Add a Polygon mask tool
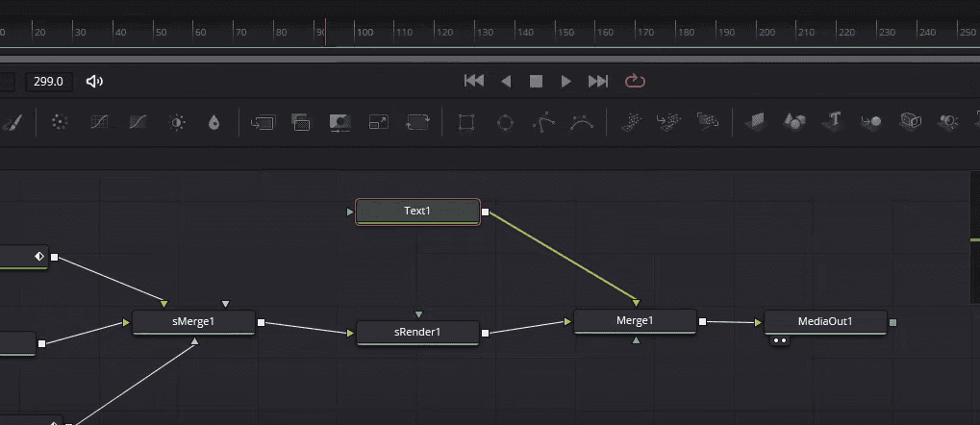This screenshot has height=425, width=980. 543,122
